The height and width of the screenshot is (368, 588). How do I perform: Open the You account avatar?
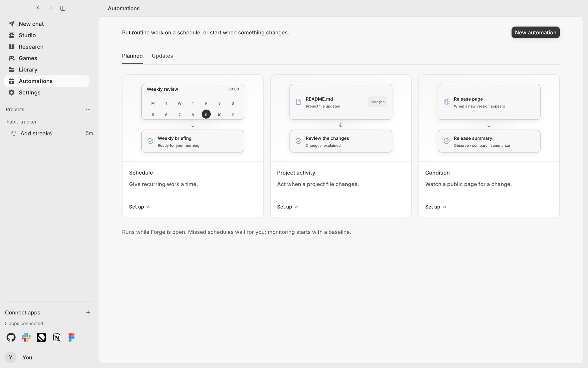coord(11,357)
